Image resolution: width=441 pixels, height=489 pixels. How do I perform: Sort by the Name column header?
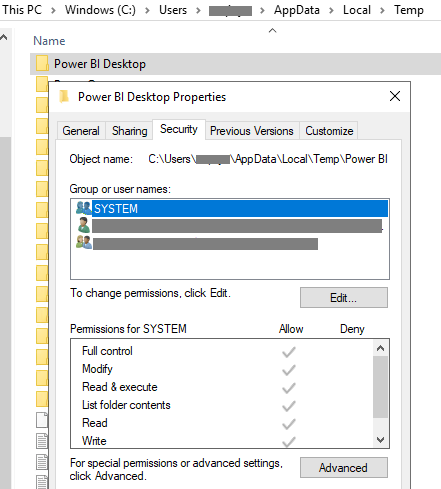click(49, 41)
